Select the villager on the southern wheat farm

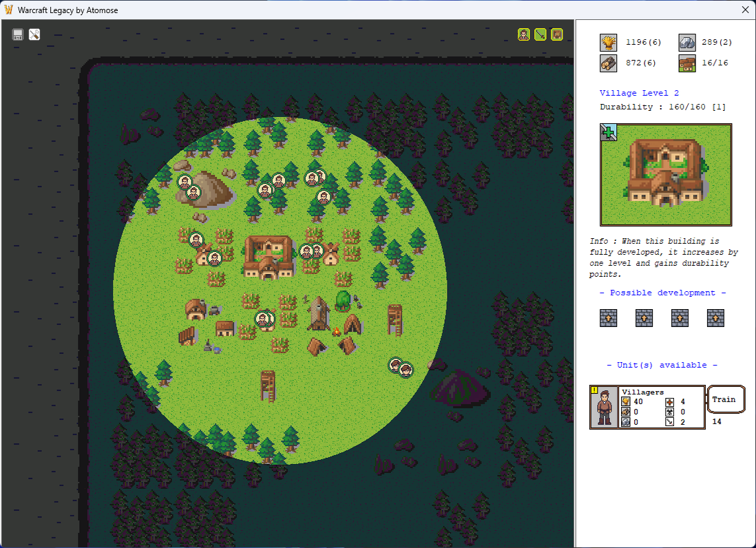tap(263, 319)
